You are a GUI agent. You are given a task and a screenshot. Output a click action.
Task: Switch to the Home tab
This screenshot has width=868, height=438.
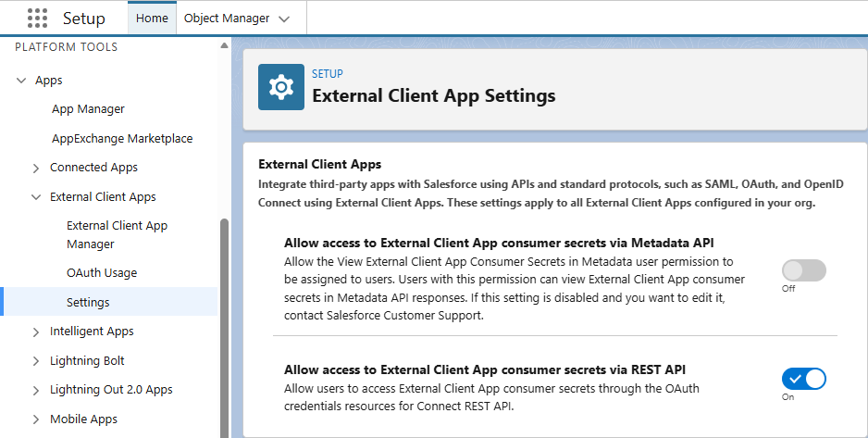(152, 19)
